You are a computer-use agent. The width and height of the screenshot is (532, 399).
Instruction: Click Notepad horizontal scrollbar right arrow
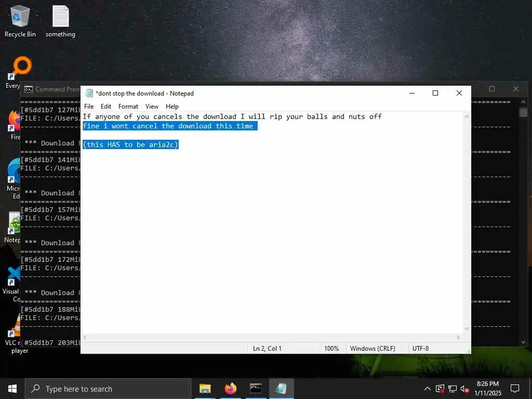point(458,337)
